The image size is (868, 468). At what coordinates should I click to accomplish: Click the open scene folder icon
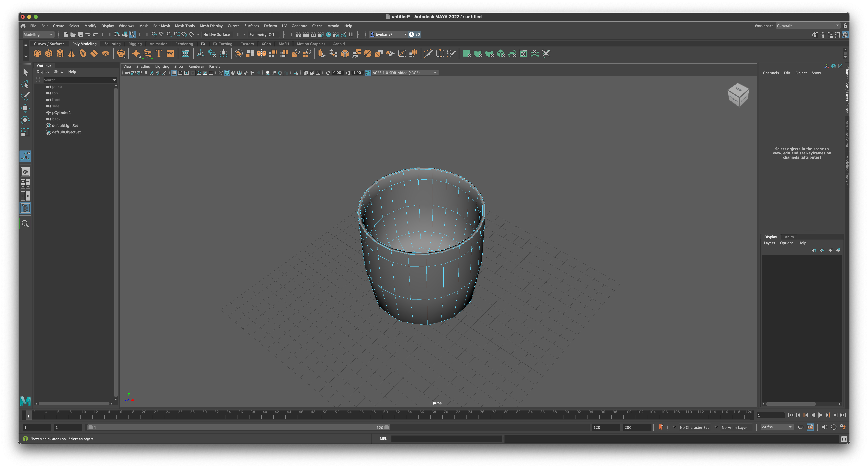73,34
